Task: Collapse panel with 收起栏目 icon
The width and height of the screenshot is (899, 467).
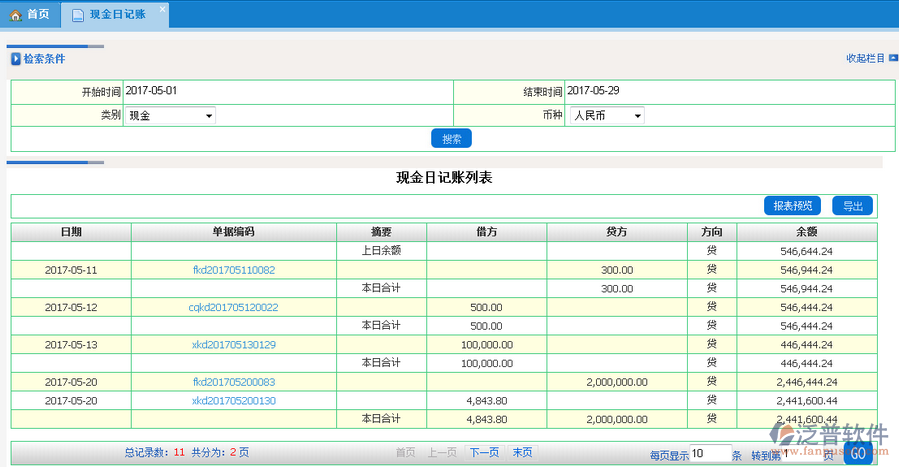Action: 893,59
